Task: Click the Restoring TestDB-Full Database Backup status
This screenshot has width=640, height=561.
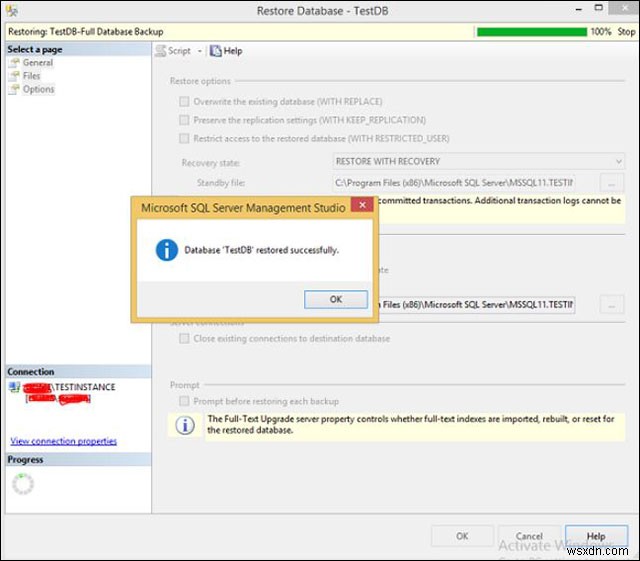Action: point(86,32)
